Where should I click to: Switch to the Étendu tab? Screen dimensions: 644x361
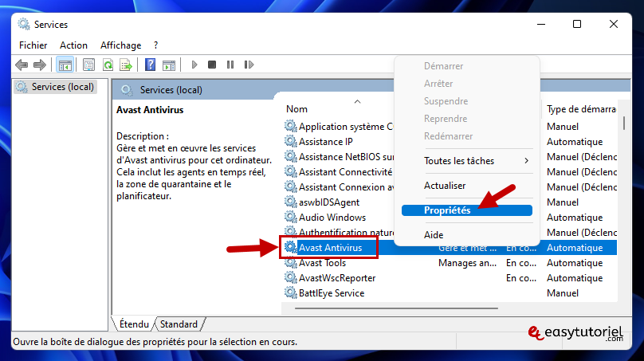(133, 324)
